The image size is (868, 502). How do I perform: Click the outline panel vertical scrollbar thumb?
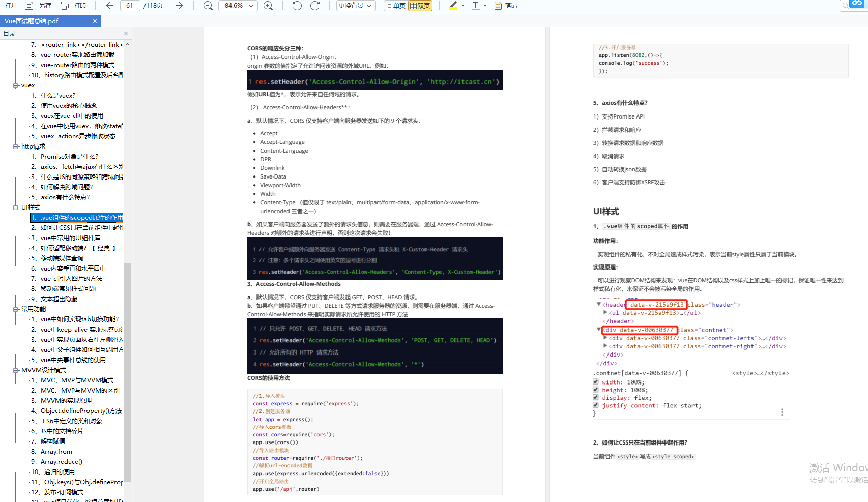pos(127,372)
